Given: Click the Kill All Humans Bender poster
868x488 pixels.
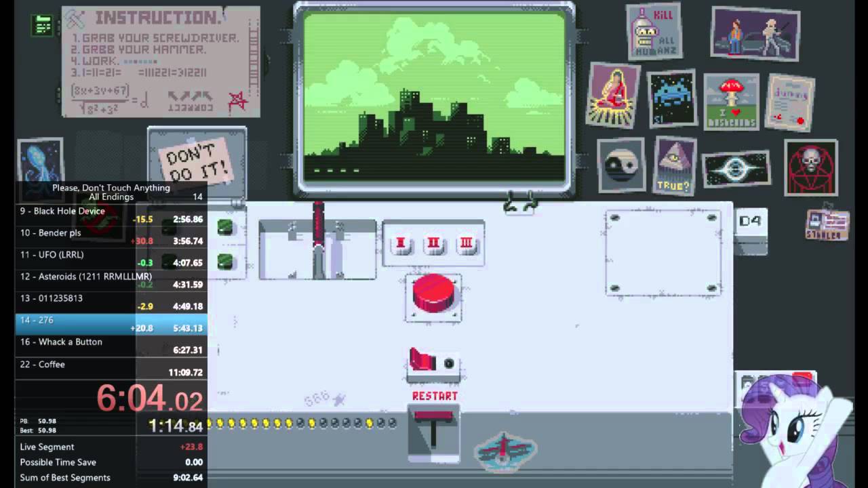Looking at the screenshot, I should [x=654, y=31].
